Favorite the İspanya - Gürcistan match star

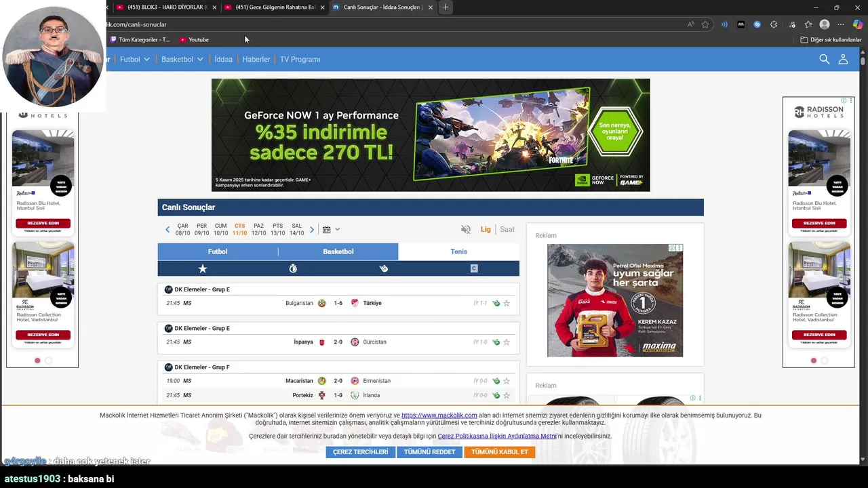(x=506, y=342)
